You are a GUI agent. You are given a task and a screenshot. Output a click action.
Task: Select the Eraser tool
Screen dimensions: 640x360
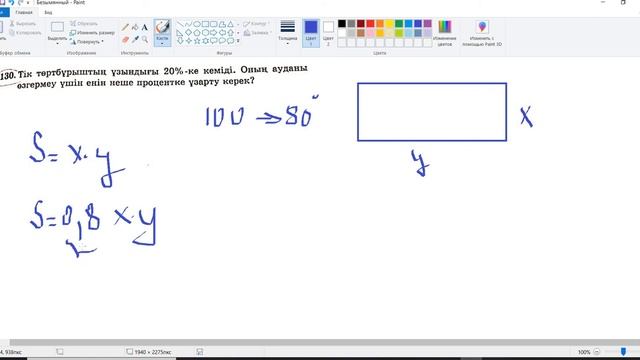[125, 40]
